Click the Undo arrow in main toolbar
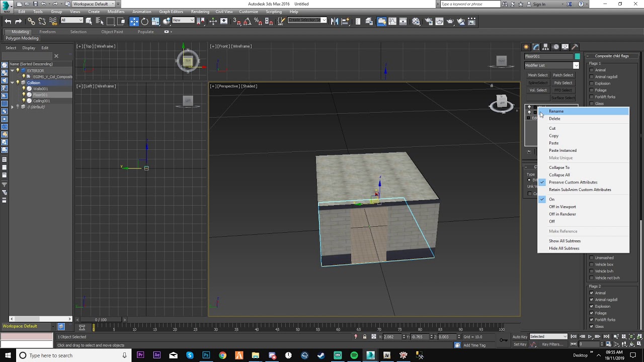The image size is (644, 362). 8,21
